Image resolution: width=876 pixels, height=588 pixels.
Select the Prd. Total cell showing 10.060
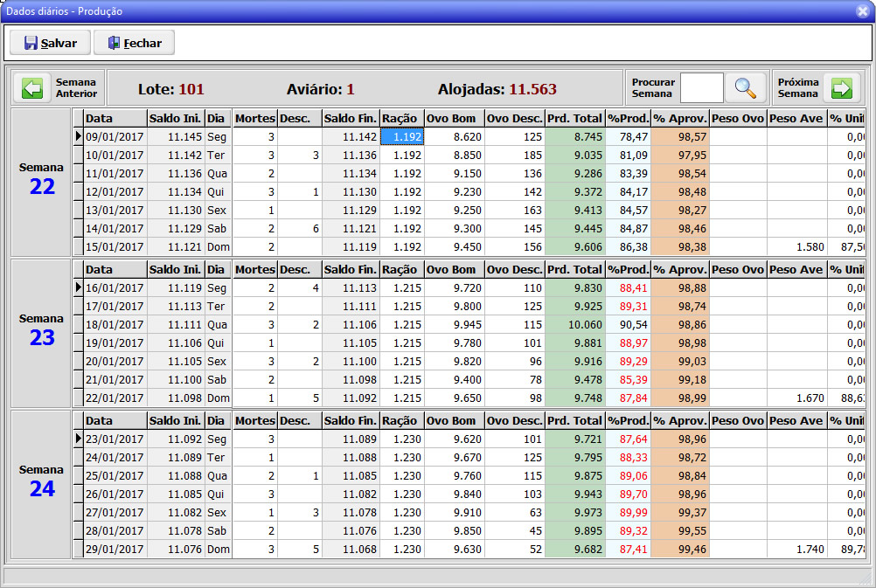click(x=574, y=324)
